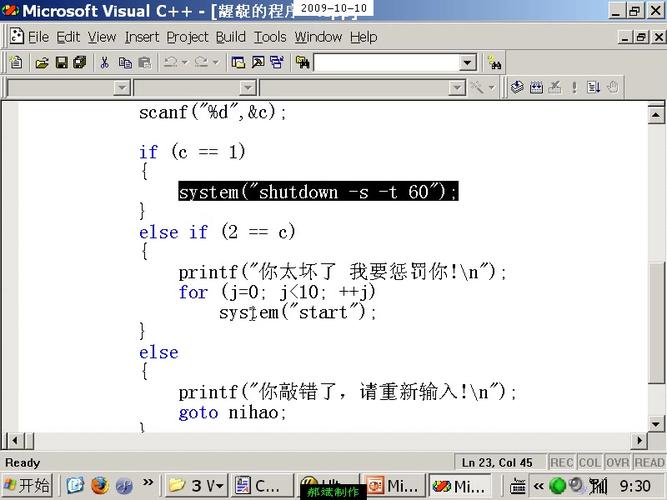Switch to the PowerPoint 'Mi...' taskbar button
The width and height of the screenshot is (667, 500).
coord(394,485)
